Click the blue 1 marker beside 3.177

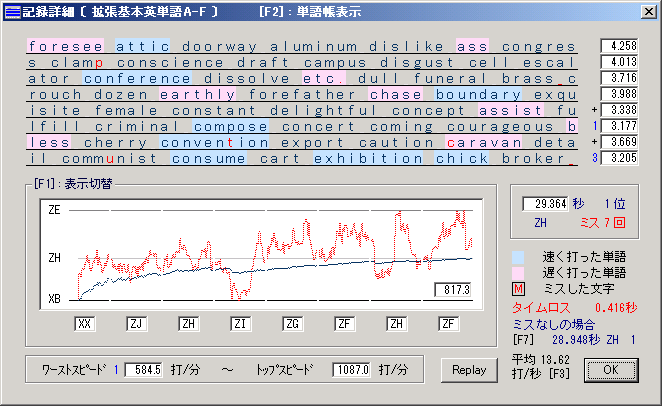tap(594, 126)
